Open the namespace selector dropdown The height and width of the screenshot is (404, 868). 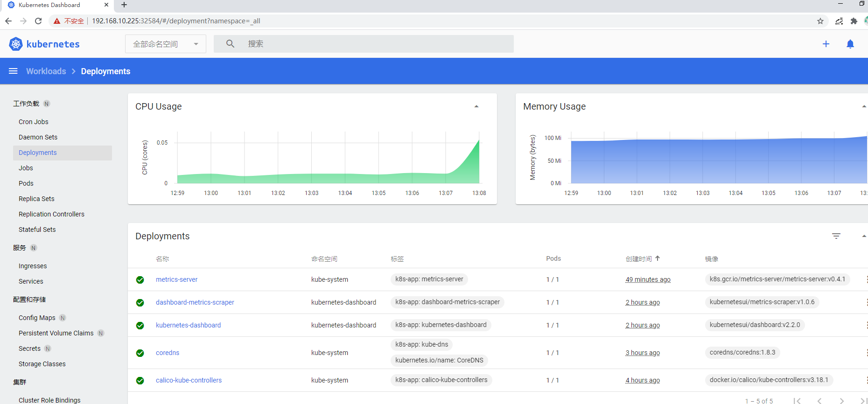pyautogui.click(x=166, y=44)
